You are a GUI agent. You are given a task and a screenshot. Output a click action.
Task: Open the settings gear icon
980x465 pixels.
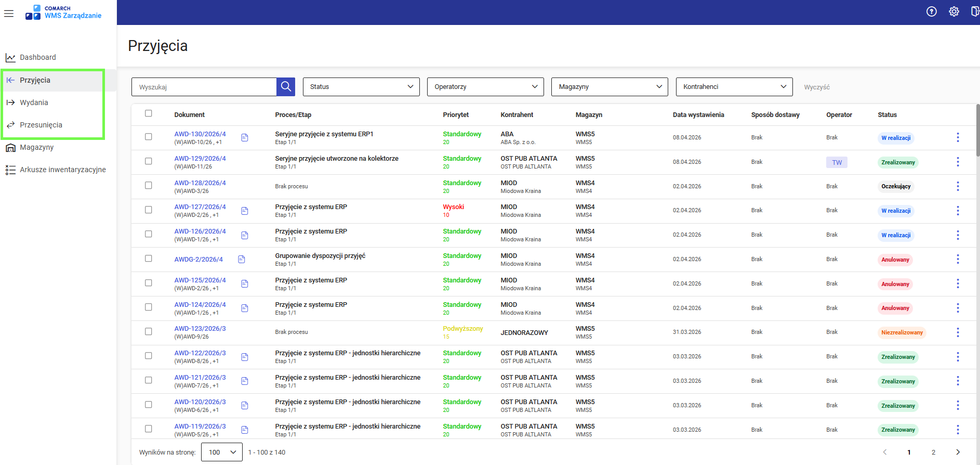(953, 11)
